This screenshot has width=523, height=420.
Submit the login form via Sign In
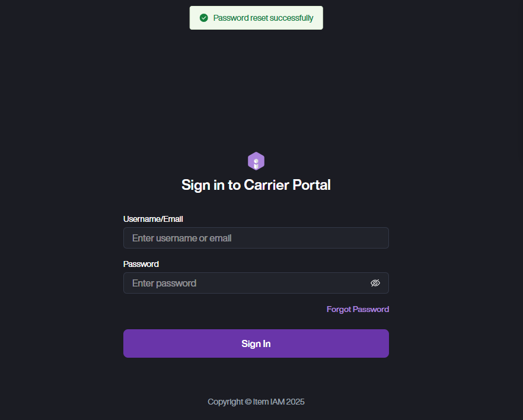click(256, 343)
